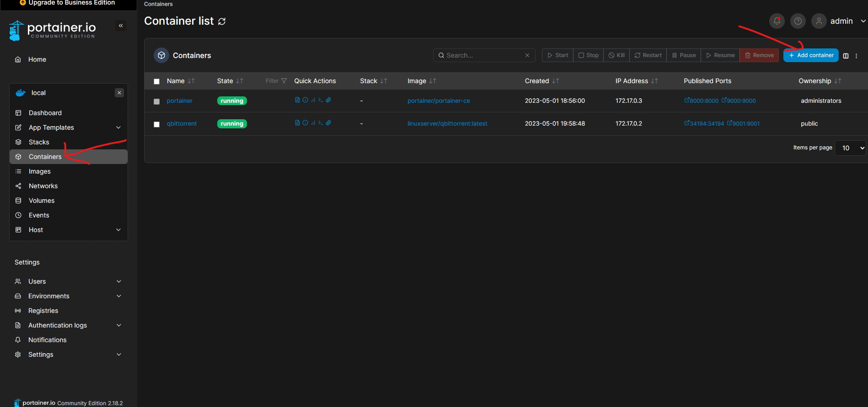Refresh the Container list with the reload icon
Viewport: 868px width, 407px height.
coord(222,21)
